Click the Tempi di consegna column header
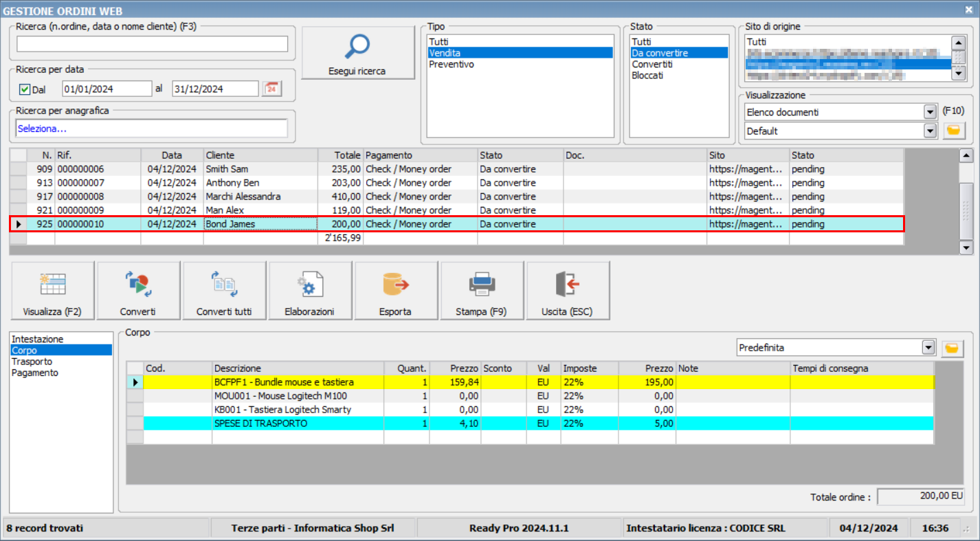The width and height of the screenshot is (980, 541). [862, 368]
